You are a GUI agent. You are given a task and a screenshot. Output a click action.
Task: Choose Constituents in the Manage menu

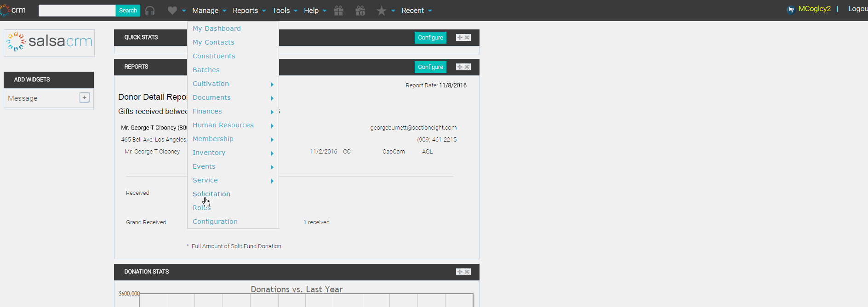214,56
